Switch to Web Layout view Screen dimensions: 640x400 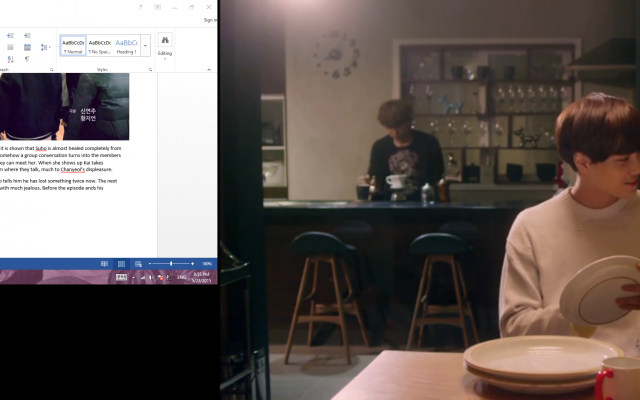pos(138,264)
